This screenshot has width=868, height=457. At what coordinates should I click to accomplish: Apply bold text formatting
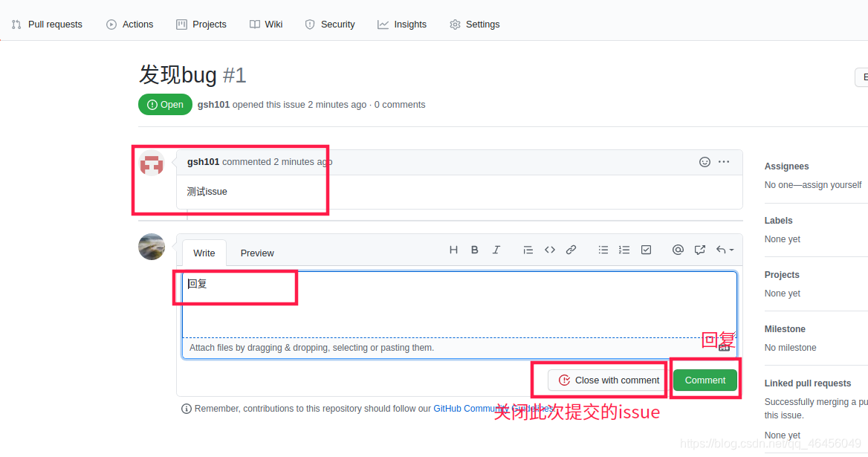tap(474, 250)
